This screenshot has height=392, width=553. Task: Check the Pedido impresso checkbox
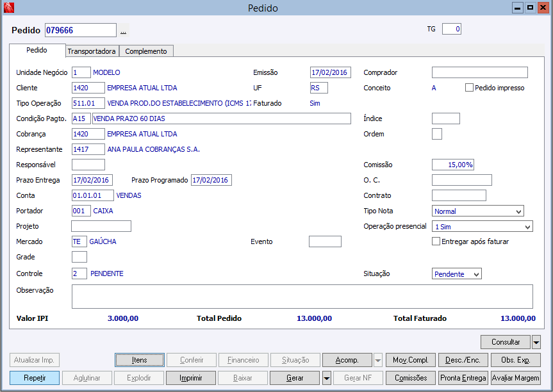click(469, 88)
